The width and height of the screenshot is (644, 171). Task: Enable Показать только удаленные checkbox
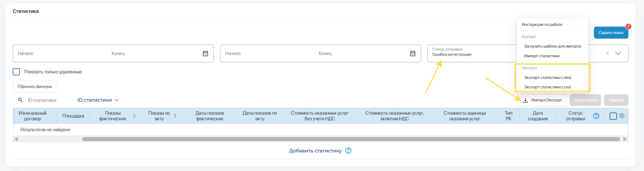coord(16,72)
